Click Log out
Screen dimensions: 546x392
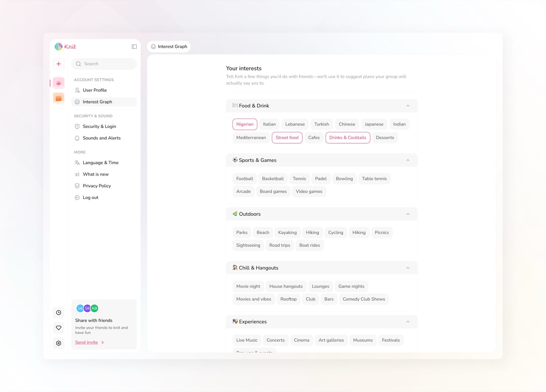(x=104, y=198)
